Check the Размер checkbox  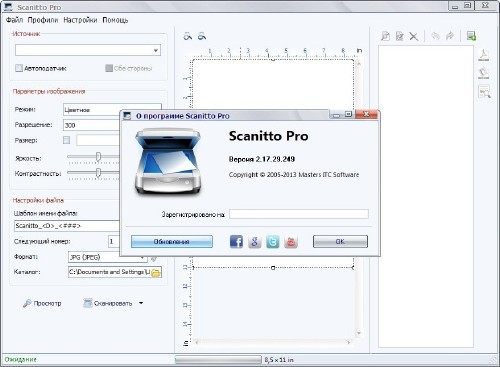(x=66, y=140)
